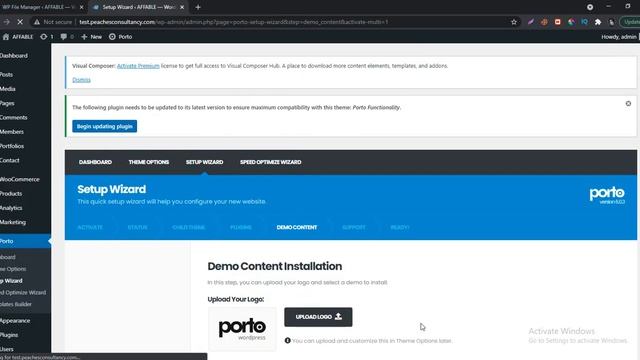Bookmark this page with the star icon

tap(514, 22)
